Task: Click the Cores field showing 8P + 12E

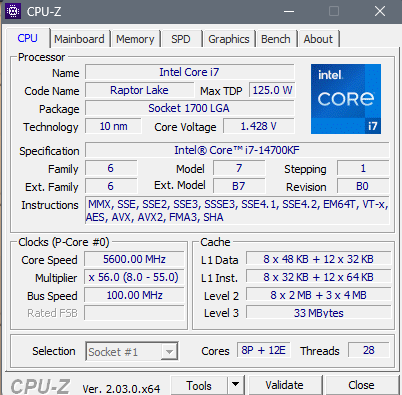Action: tap(263, 350)
